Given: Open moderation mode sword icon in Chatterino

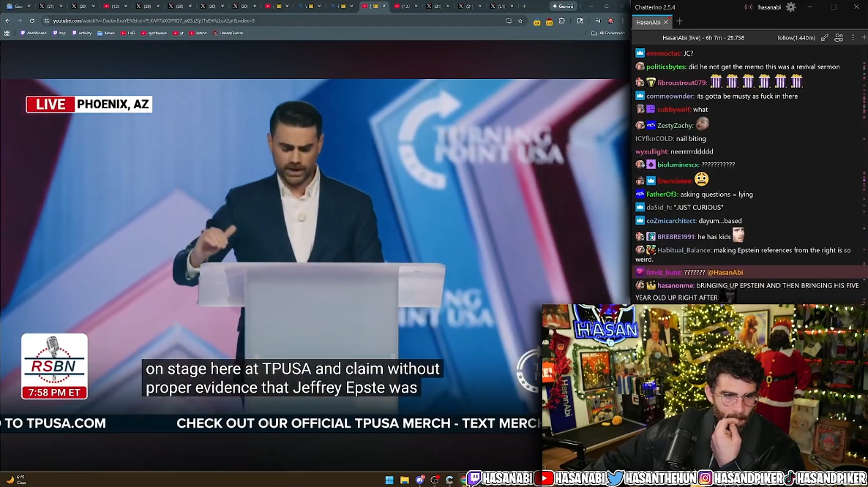Looking at the screenshot, I should tap(825, 37).
